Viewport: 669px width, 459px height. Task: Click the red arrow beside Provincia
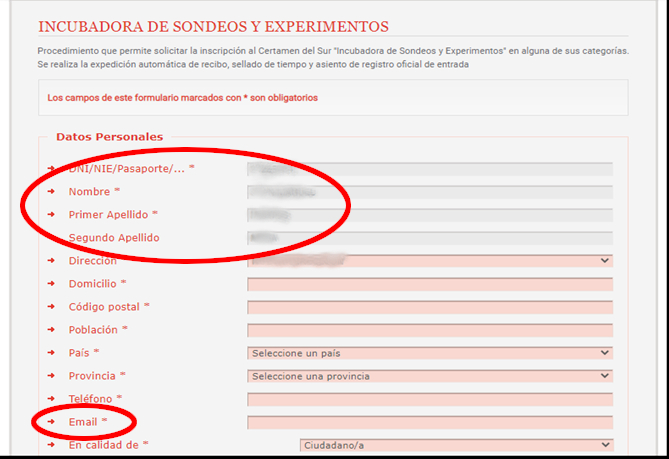51,376
